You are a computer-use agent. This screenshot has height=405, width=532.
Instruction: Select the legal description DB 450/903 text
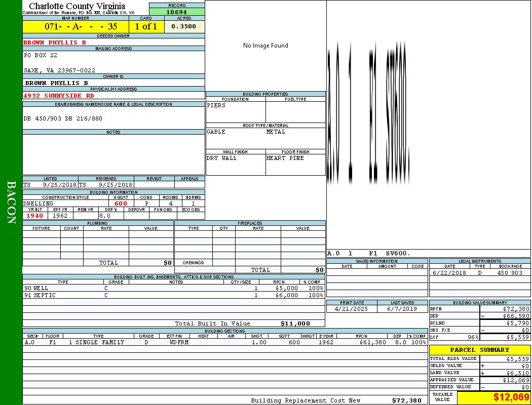(x=63, y=118)
